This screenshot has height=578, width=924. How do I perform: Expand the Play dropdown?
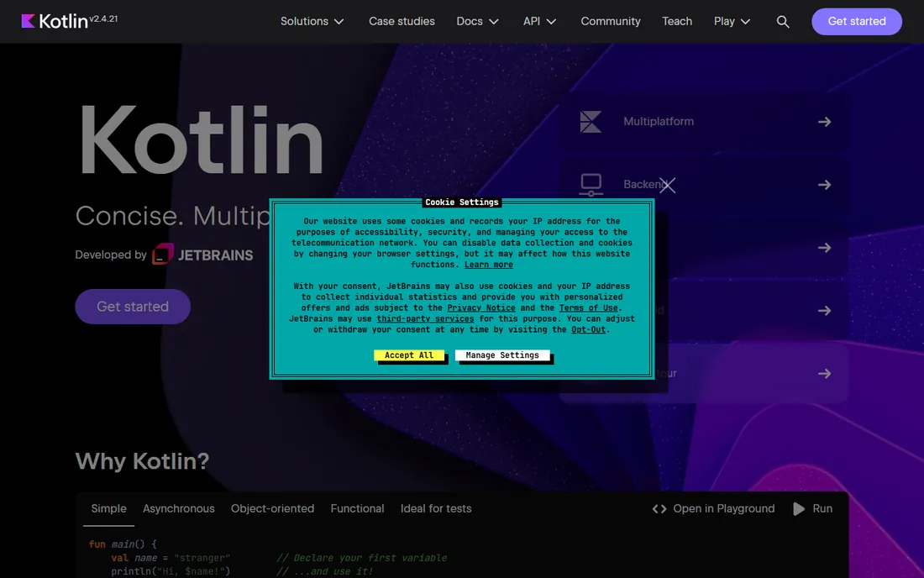[732, 21]
